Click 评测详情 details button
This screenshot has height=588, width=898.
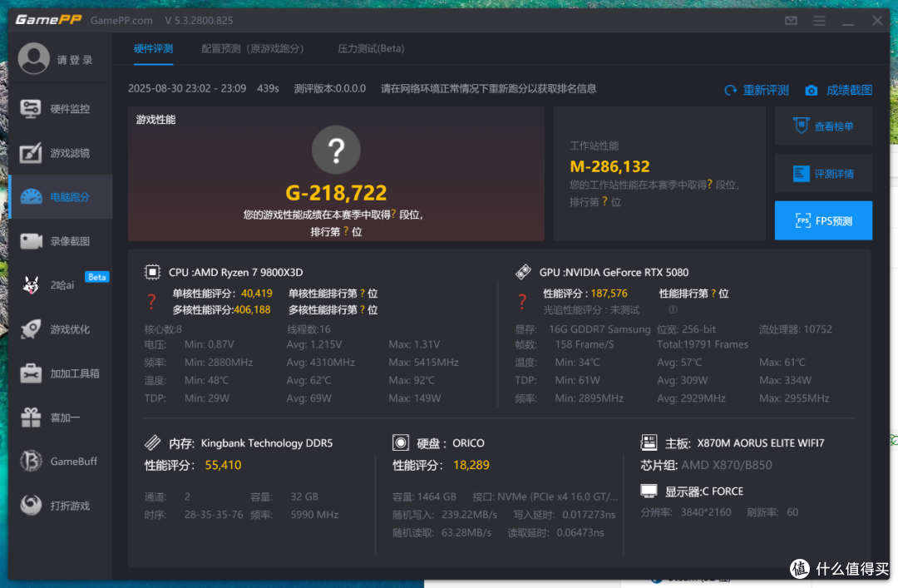(x=823, y=173)
